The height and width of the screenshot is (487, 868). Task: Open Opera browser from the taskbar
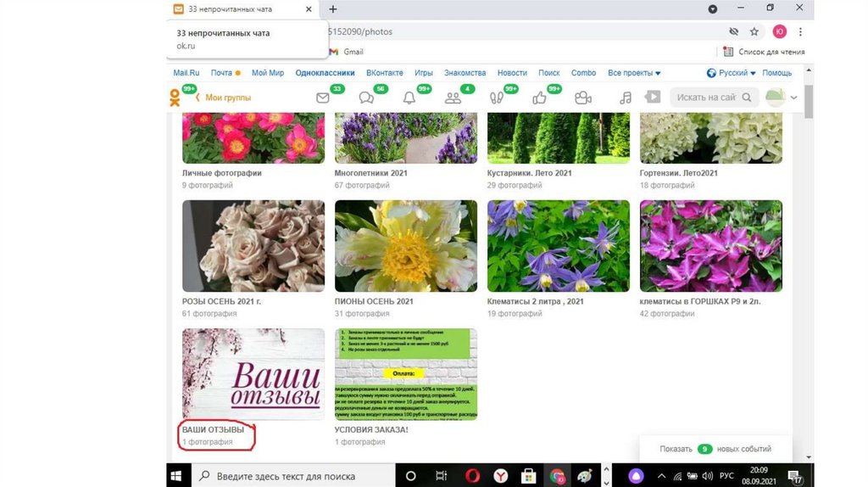coord(474,476)
